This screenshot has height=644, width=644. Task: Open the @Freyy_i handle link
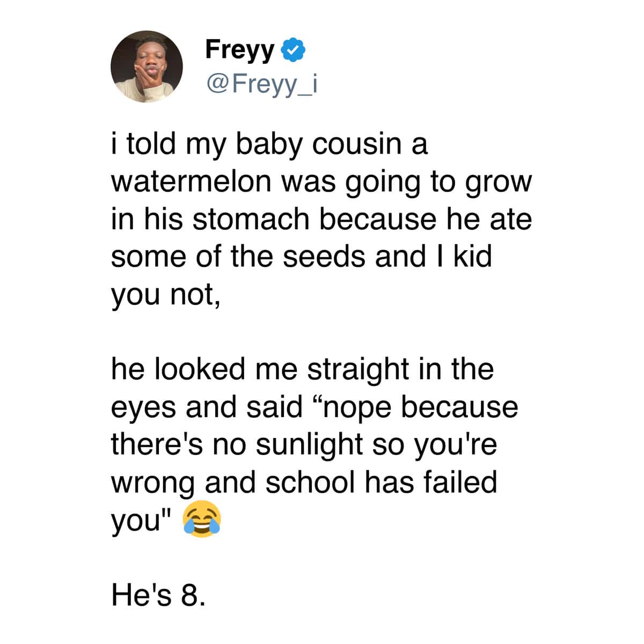tap(261, 84)
